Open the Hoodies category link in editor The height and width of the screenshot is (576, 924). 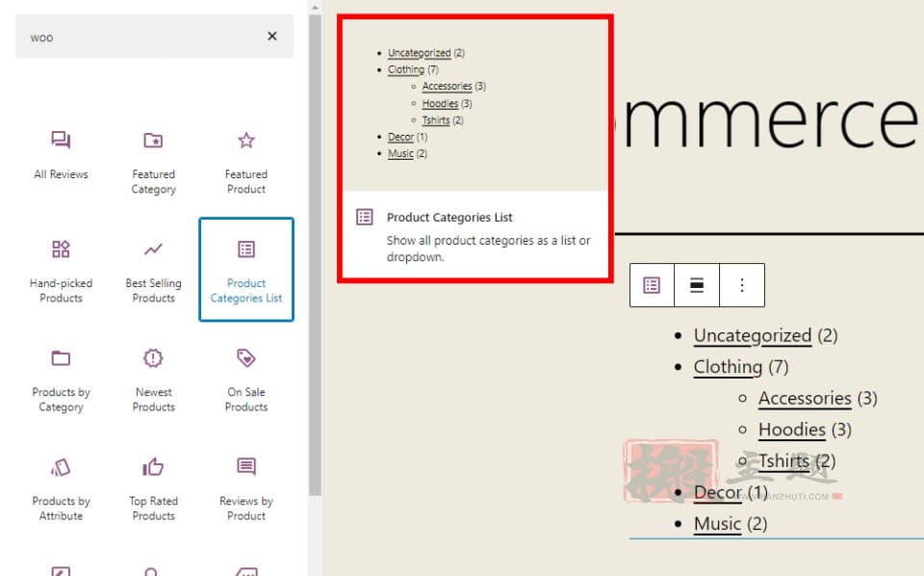[792, 430]
